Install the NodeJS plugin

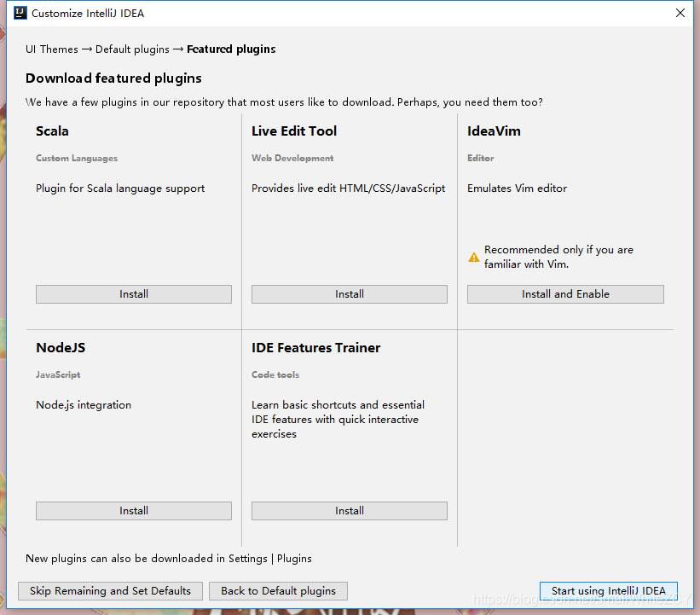(x=134, y=510)
